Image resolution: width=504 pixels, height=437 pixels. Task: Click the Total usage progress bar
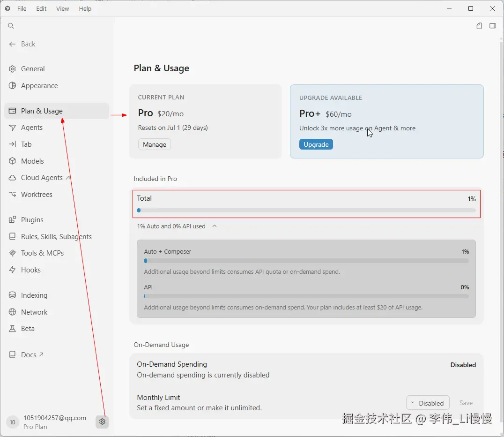306,211
